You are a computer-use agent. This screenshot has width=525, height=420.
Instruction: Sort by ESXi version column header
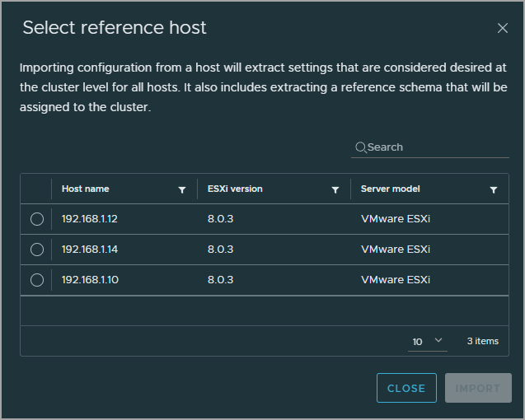click(x=235, y=189)
